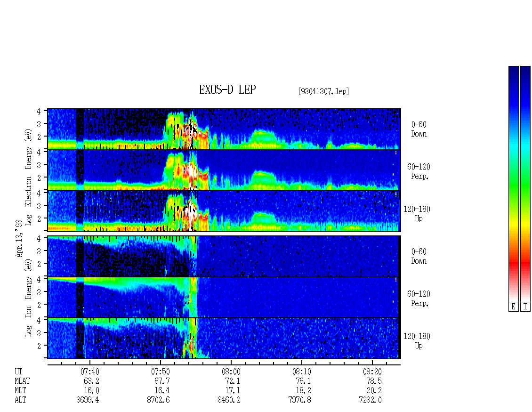
Task: Click the ALT value 7970.8
Action: tap(299, 400)
